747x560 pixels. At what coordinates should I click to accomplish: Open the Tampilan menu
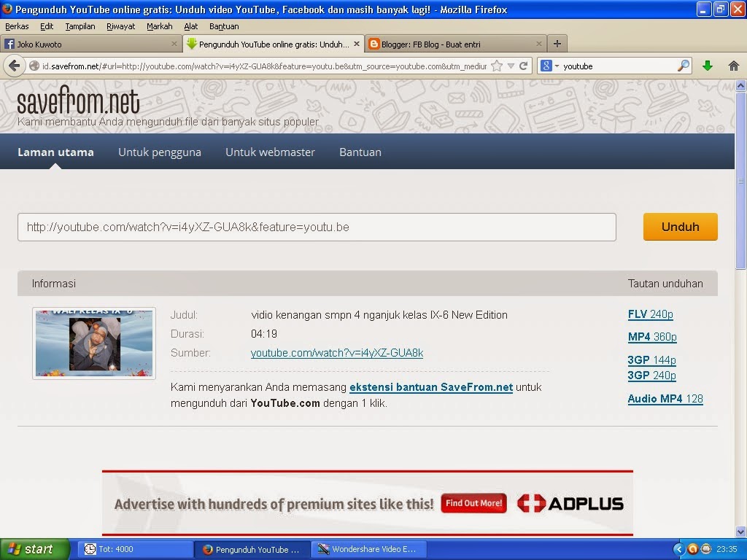(80, 26)
